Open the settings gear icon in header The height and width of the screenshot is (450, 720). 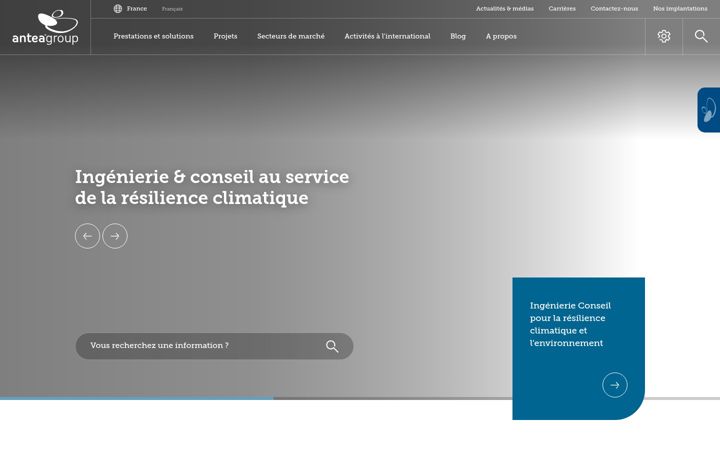tap(664, 36)
